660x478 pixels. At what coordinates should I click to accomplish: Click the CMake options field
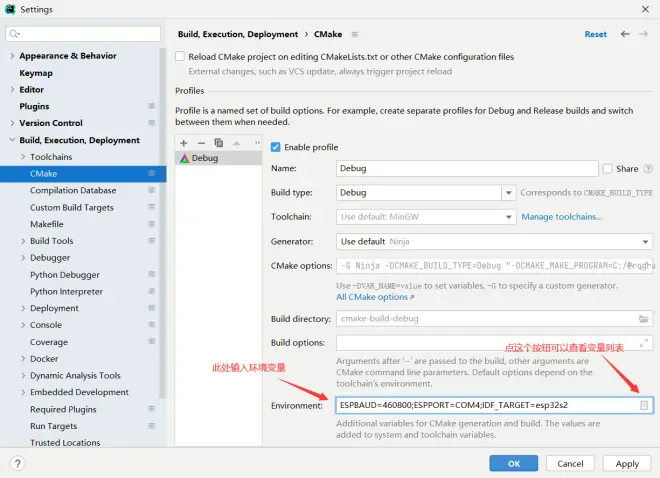coord(494,266)
